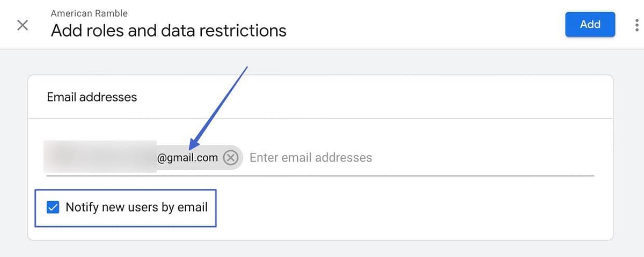Screen dimensions: 644x257
Task: Open the three-dot more options menu
Action: (x=636, y=25)
